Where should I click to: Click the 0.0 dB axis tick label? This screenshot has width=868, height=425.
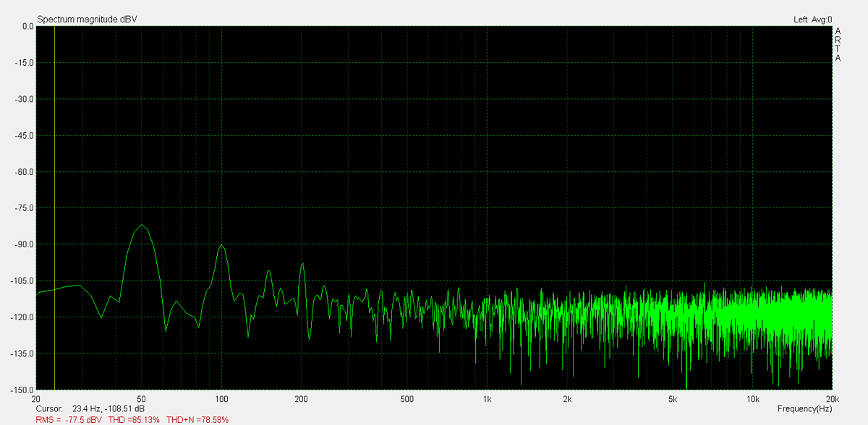[x=28, y=26]
